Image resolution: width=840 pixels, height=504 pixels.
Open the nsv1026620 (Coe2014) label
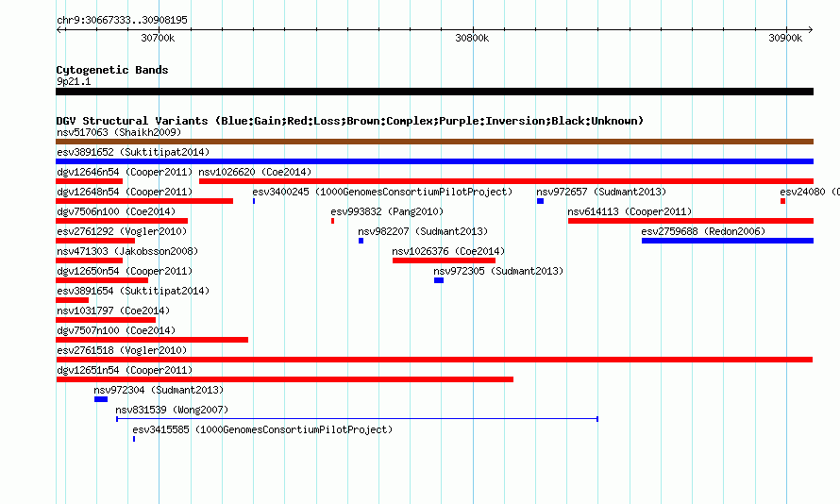coord(255,172)
